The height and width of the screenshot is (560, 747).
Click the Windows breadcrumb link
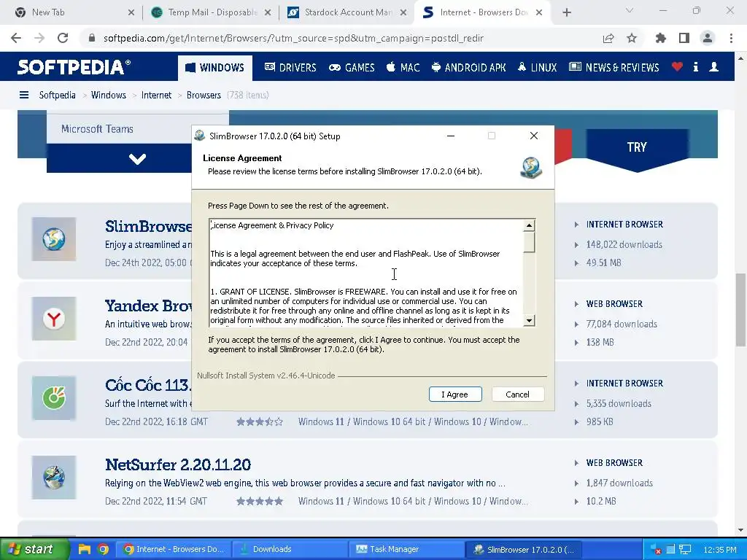(109, 96)
